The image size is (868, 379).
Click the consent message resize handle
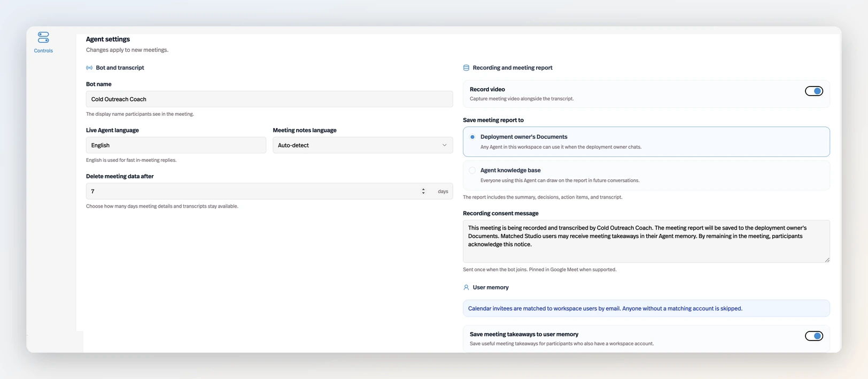[827, 260]
